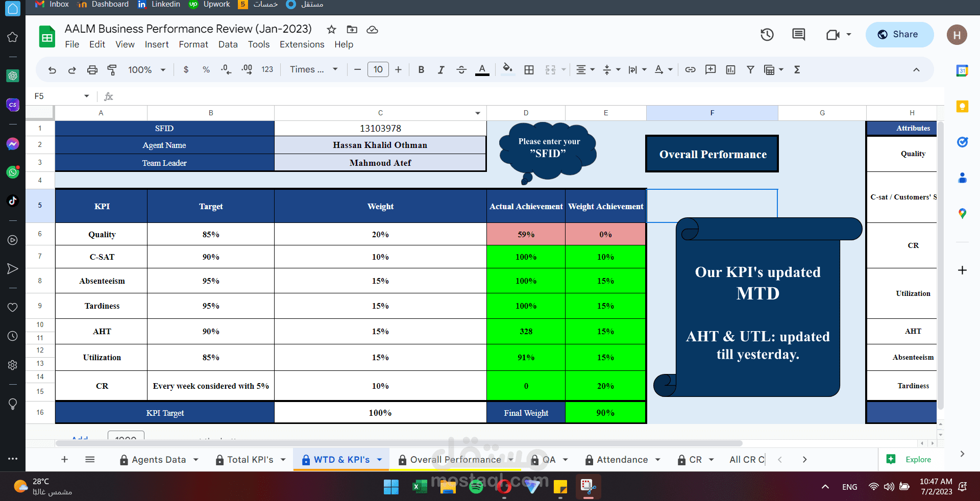Open text rotation options
980x501 pixels.
(x=664, y=70)
